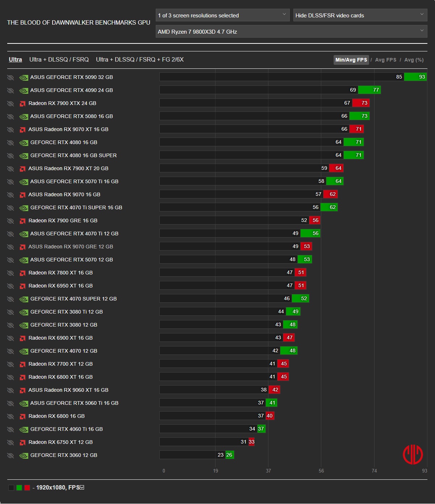Click AMD logo beside Radeon RX 6950 XT 16 GB
Viewport: 435px width, 504px height.
(x=22, y=286)
